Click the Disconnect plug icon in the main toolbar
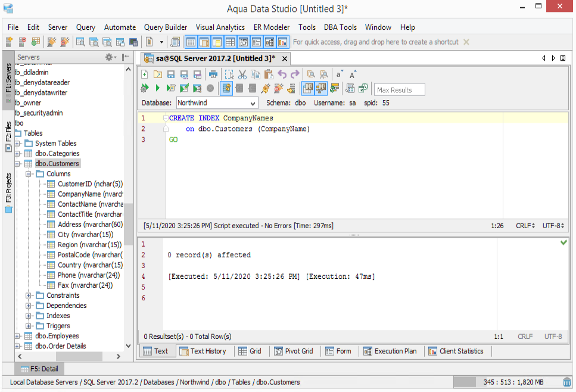The width and height of the screenshot is (576, 392). tap(65, 42)
